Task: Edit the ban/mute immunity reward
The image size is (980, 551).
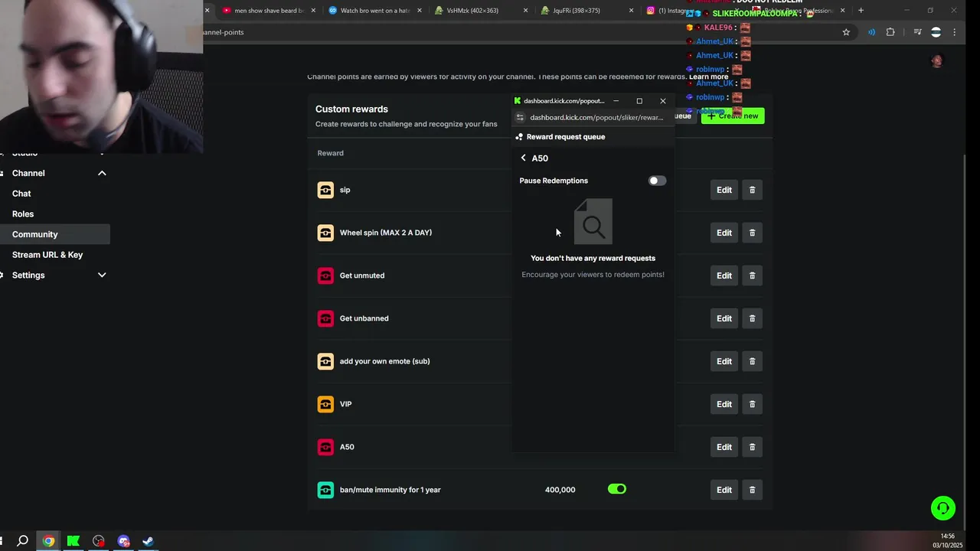Action: coord(724,490)
